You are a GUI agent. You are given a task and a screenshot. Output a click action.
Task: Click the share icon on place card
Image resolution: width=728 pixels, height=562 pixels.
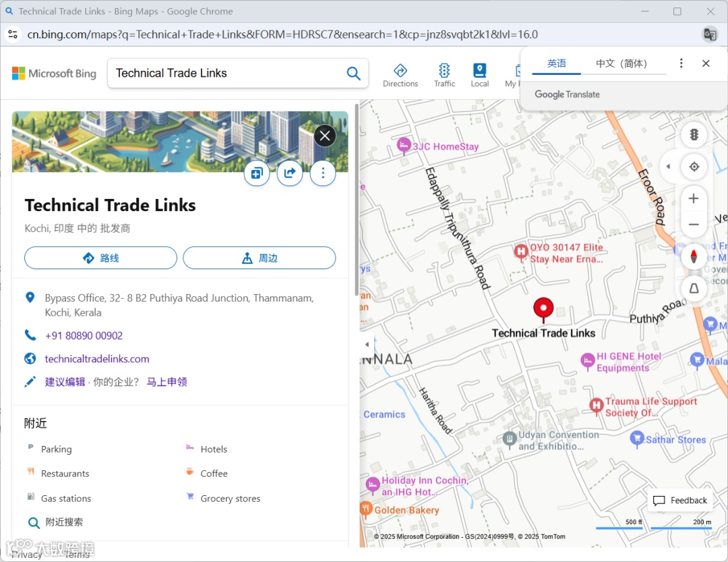pos(290,173)
